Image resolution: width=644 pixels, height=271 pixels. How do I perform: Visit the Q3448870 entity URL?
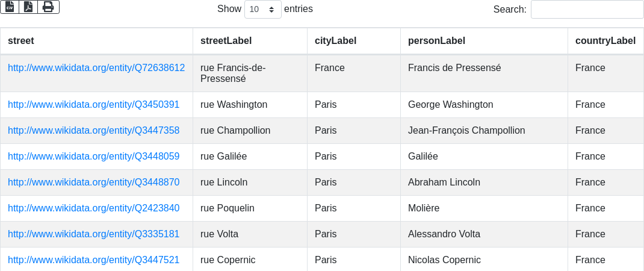(93, 182)
